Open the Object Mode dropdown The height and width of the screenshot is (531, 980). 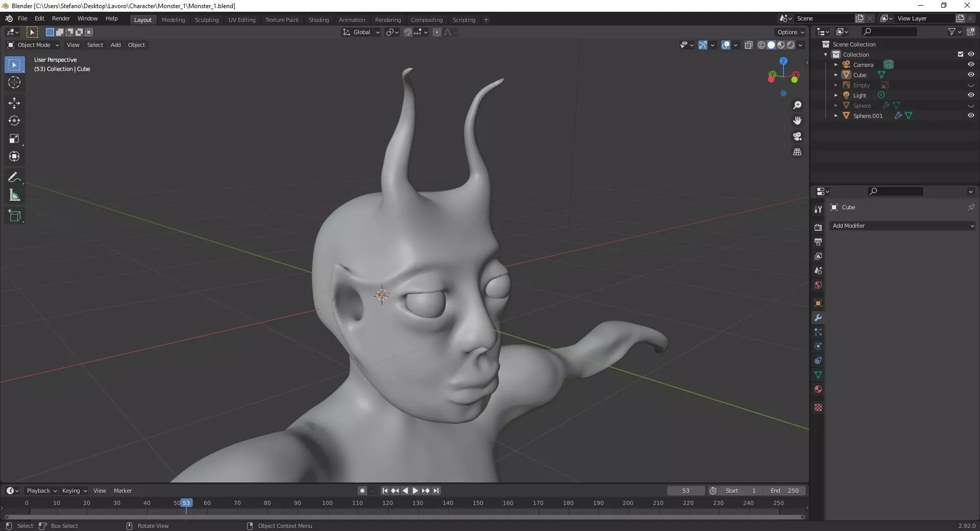[x=33, y=45]
